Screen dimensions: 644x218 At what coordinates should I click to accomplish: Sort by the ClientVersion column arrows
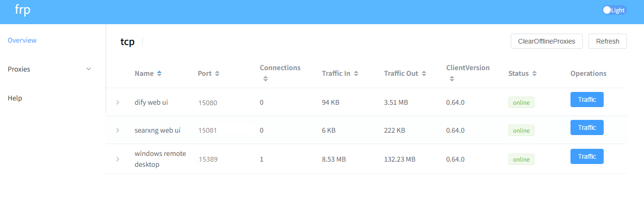click(x=452, y=79)
